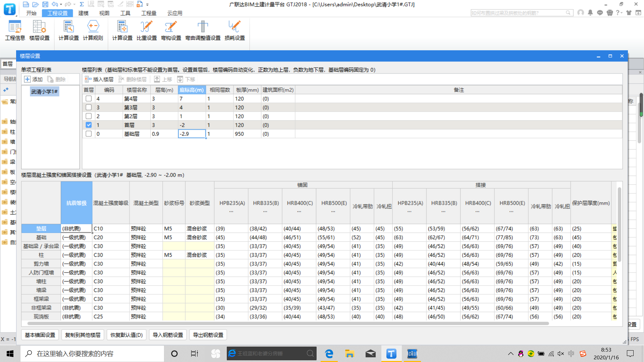Click the vertical scrollbar of concrete table
This screenshot has width=644, height=362.
click(x=619, y=225)
